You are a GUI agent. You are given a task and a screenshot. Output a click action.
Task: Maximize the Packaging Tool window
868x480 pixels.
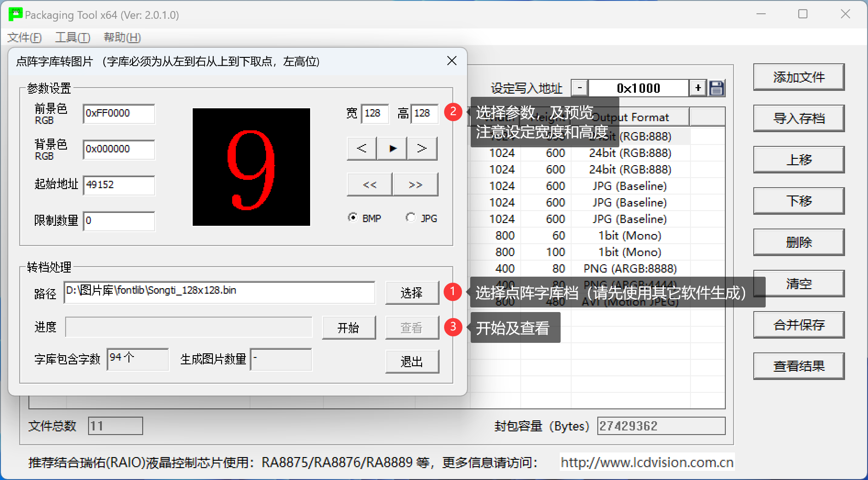click(x=803, y=14)
